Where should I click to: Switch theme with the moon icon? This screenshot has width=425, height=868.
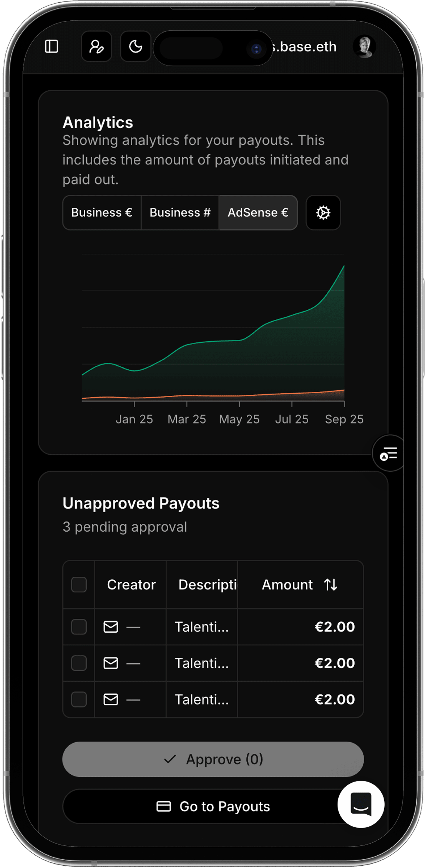pyautogui.click(x=136, y=46)
